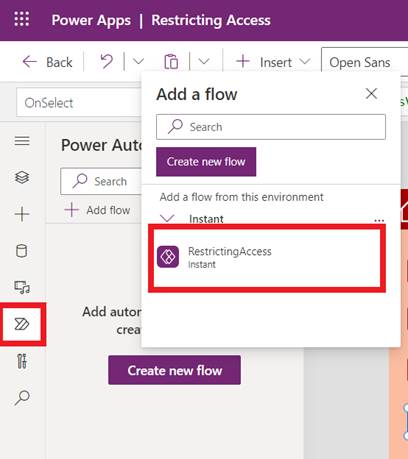
Task: Click Add flow in Power Automate pane
Action: point(97,210)
